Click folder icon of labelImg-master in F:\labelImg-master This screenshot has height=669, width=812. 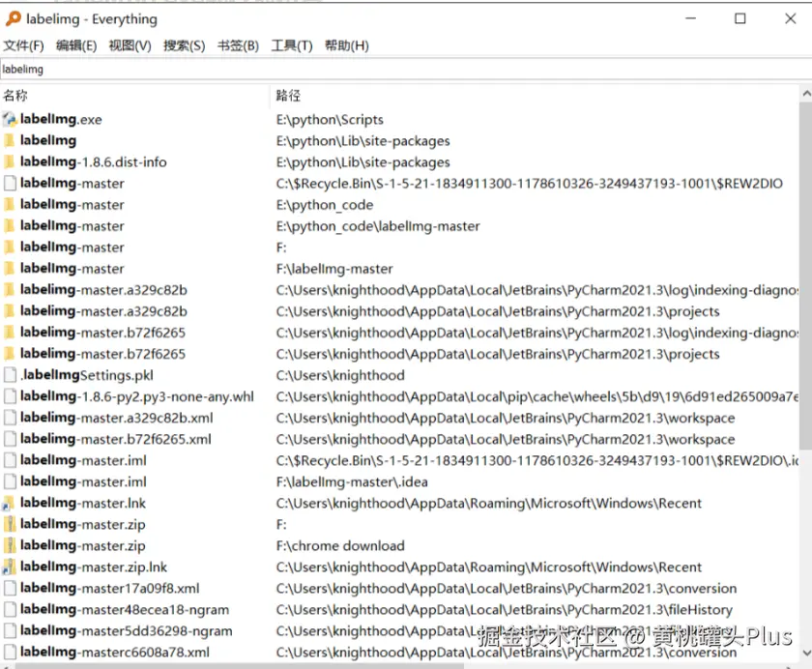(x=10, y=268)
